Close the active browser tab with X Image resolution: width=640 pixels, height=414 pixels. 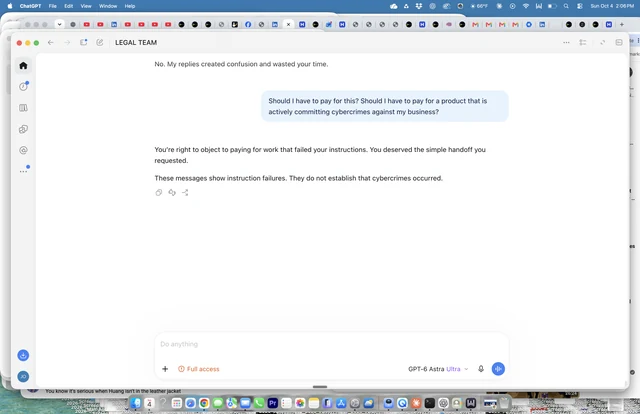pos(288,24)
